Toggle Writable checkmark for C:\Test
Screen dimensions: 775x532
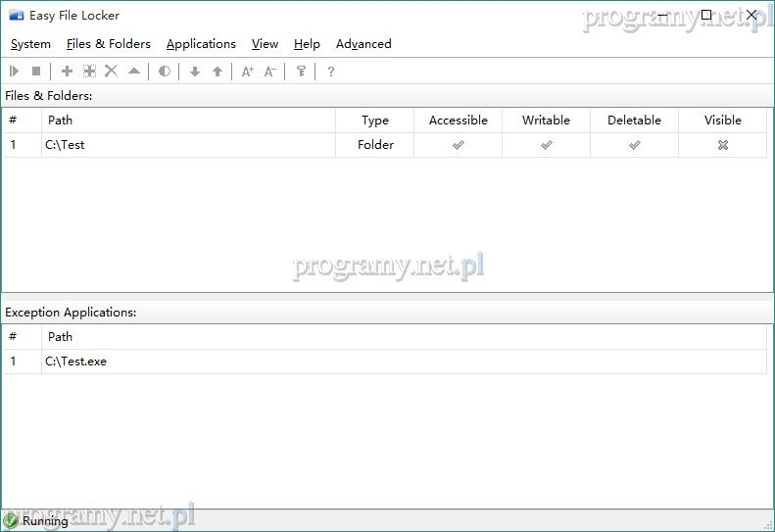click(x=546, y=145)
